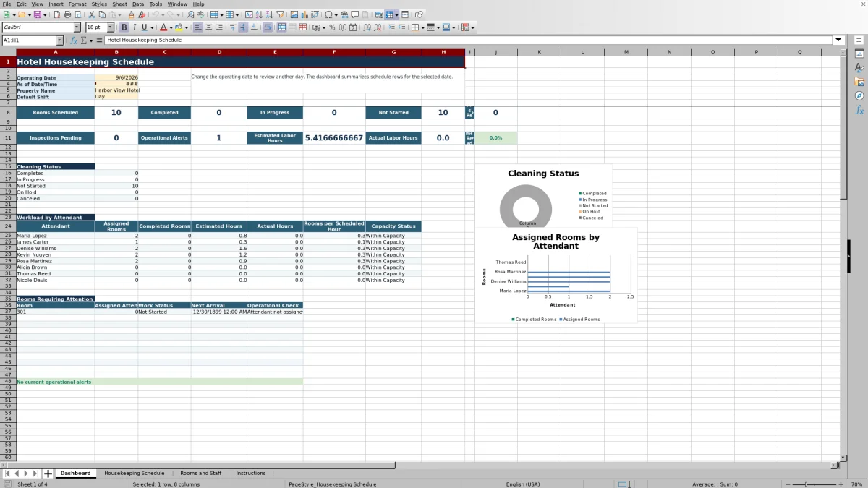
Task: Click the Align Left icon
Action: [x=198, y=27]
